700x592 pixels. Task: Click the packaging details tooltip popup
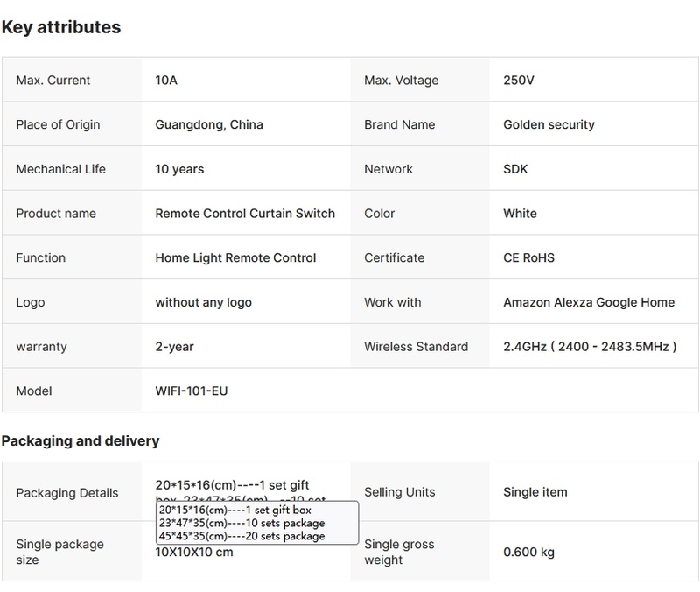tap(256, 523)
